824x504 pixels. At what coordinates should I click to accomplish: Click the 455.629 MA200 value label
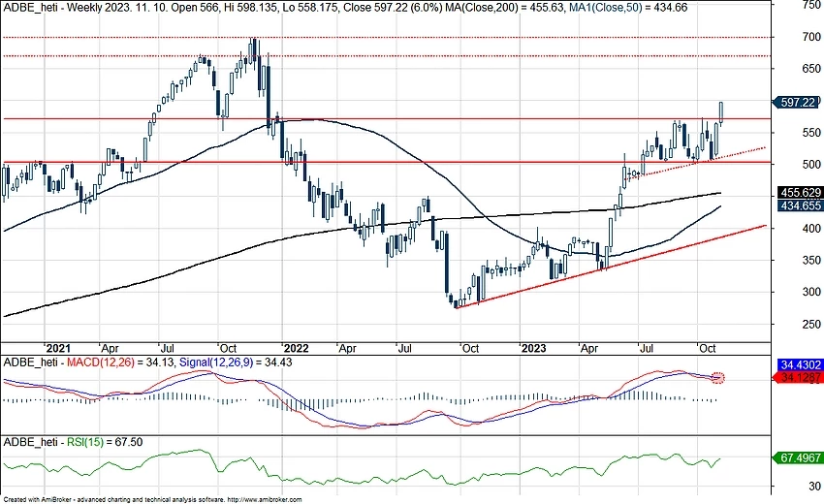pyautogui.click(x=801, y=193)
